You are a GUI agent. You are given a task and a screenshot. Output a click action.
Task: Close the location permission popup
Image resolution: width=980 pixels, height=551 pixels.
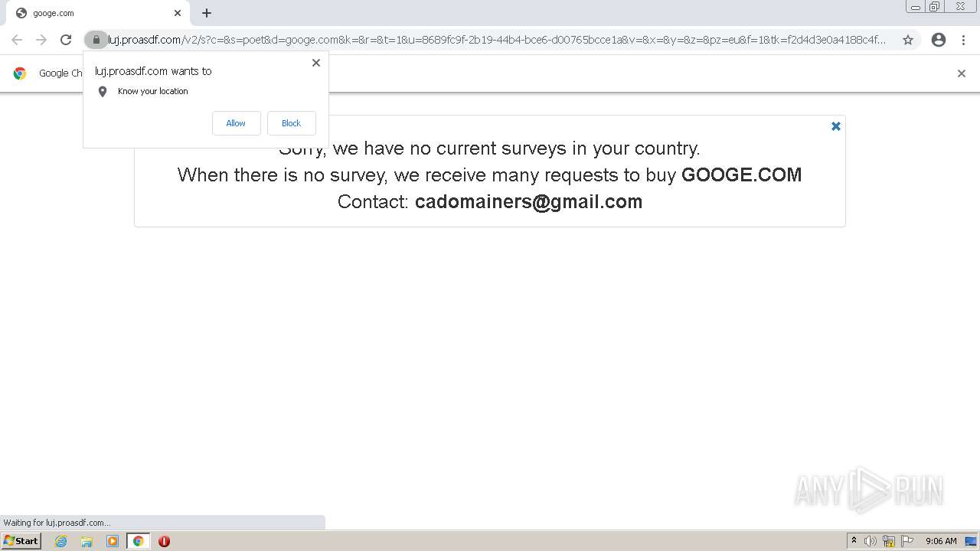point(316,63)
